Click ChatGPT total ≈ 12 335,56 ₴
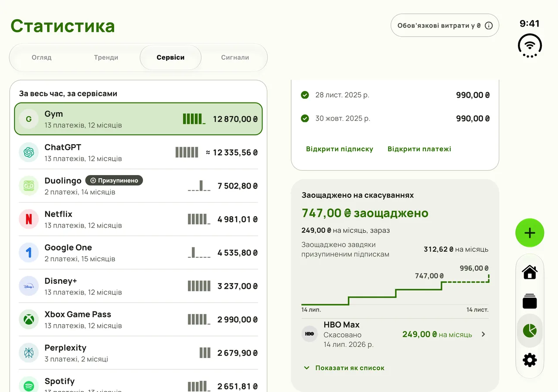558x392 pixels. pyautogui.click(x=231, y=152)
